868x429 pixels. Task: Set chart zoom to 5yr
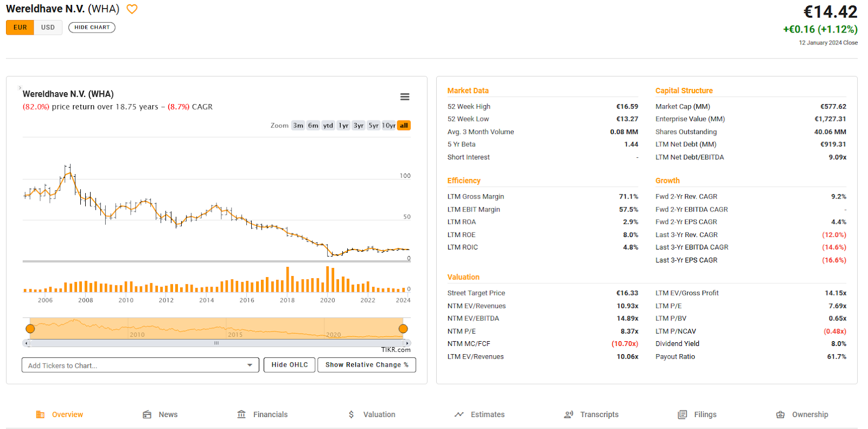tap(373, 125)
